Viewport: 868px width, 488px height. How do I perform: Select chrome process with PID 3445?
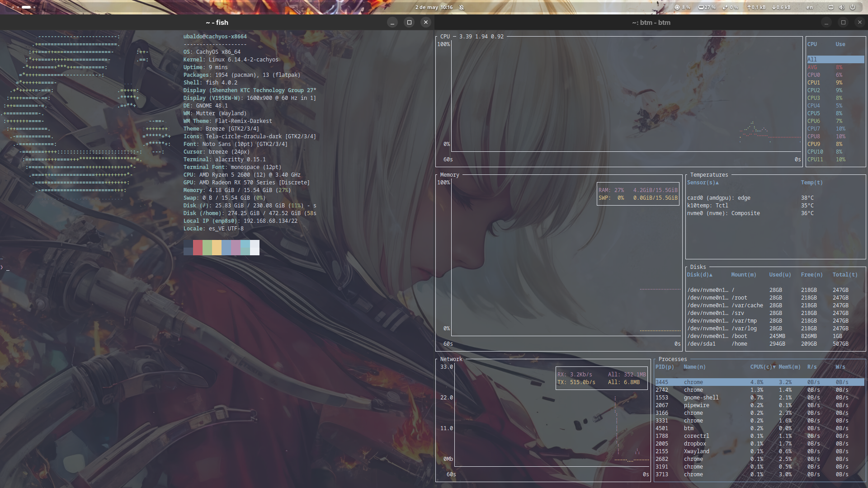pos(759,382)
